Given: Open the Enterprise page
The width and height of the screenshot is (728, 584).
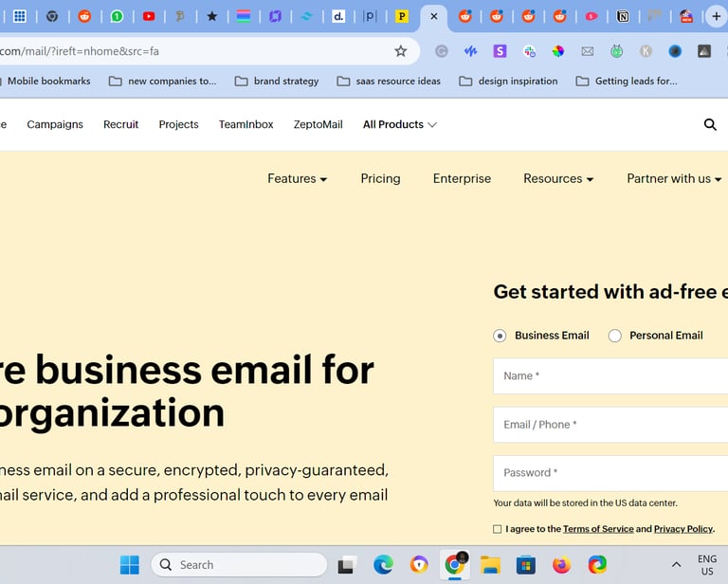Looking at the screenshot, I should (462, 179).
